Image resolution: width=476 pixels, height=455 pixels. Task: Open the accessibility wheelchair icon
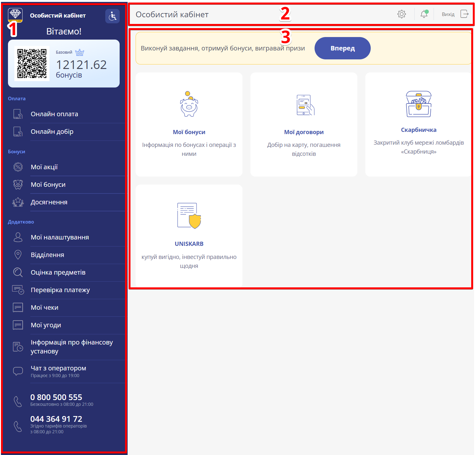click(112, 16)
